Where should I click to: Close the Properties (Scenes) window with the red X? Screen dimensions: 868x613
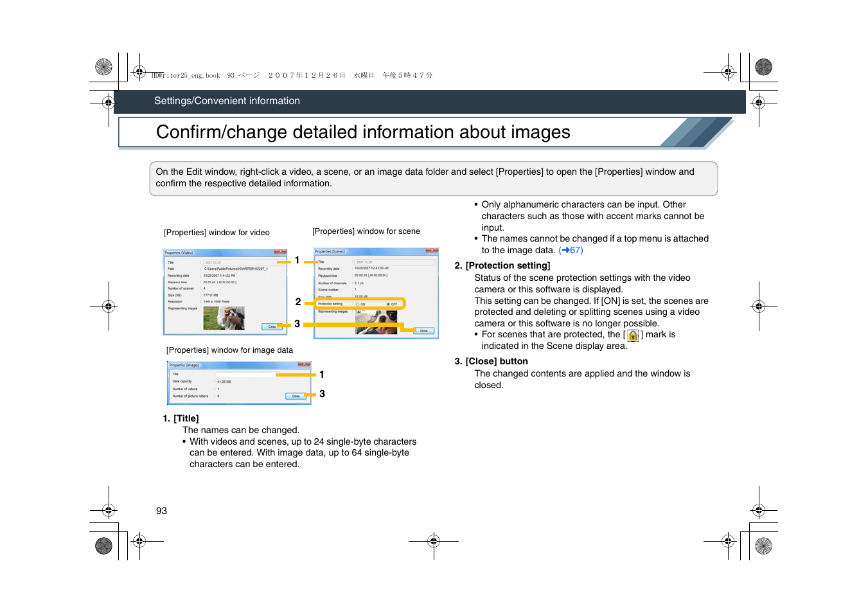[432, 251]
